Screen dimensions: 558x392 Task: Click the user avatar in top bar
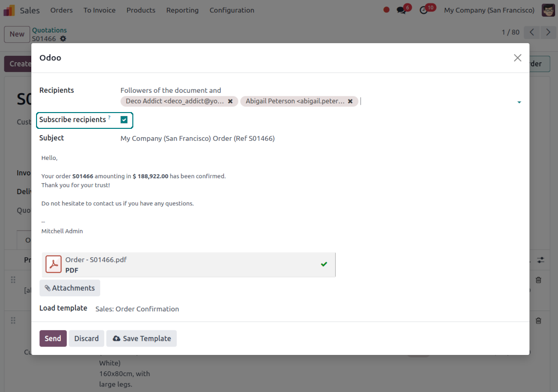coord(548,10)
